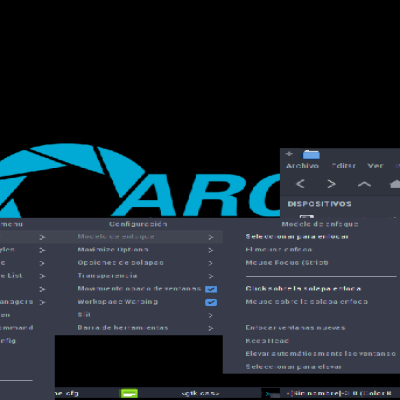Click the 'command' entry in left menu
400x400 pixels.
point(16,328)
